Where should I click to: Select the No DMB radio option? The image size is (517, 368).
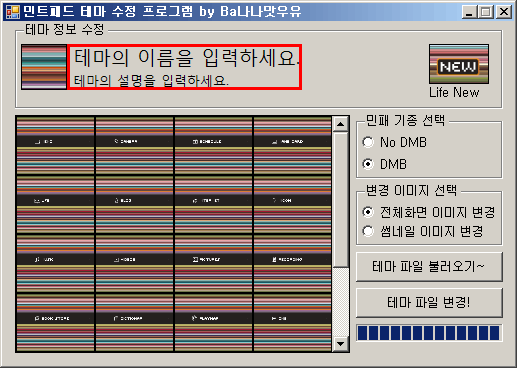tap(394, 142)
